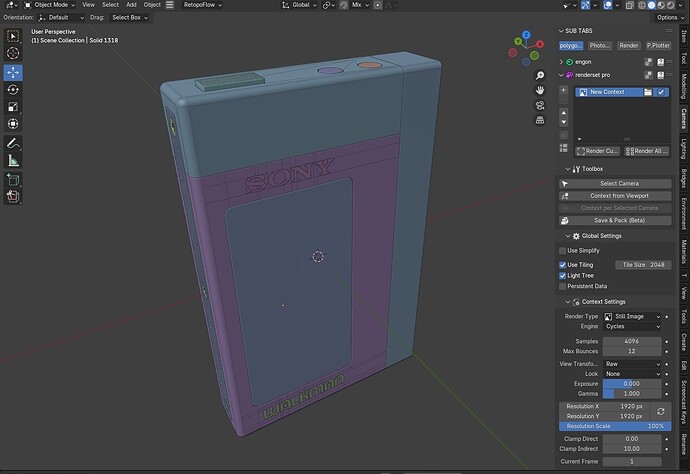Viewport: 690px width, 474px height.
Task: Enable the Persistent Data checkbox
Action: pos(562,286)
